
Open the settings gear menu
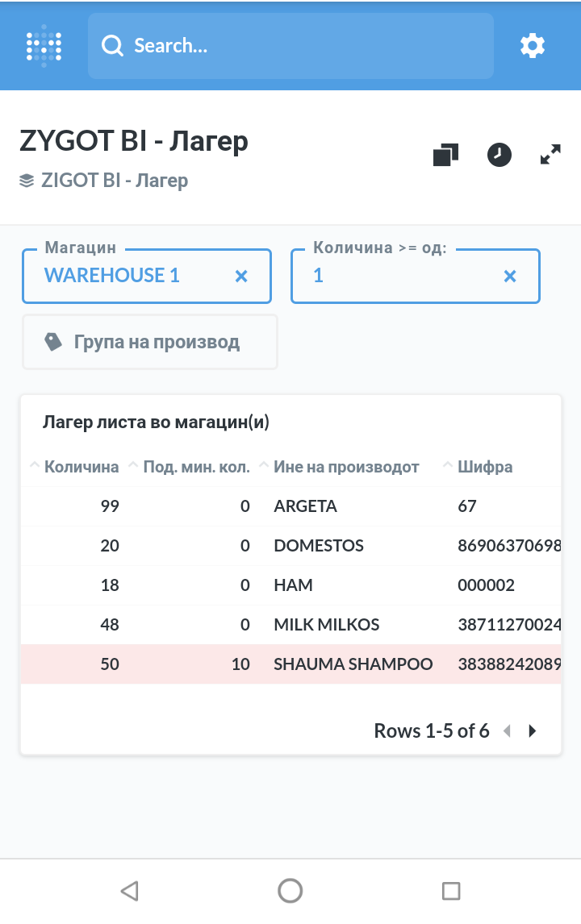[532, 46]
